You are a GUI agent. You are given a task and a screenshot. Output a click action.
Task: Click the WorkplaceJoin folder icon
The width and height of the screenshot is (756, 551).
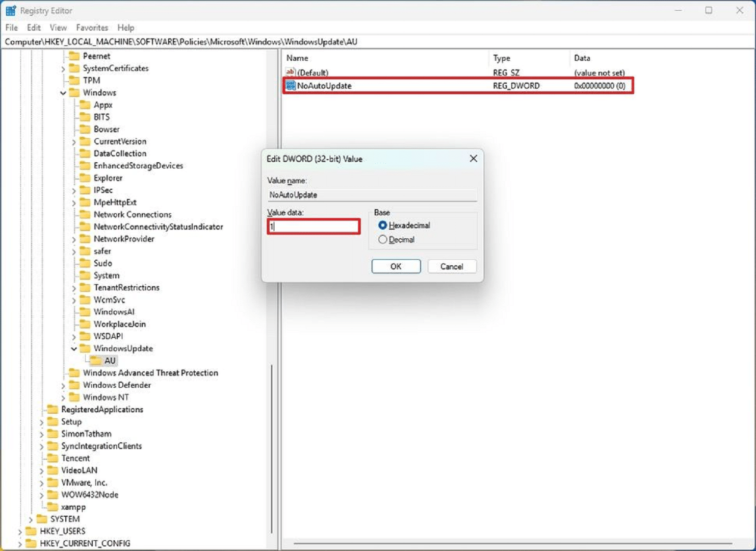[85, 324]
